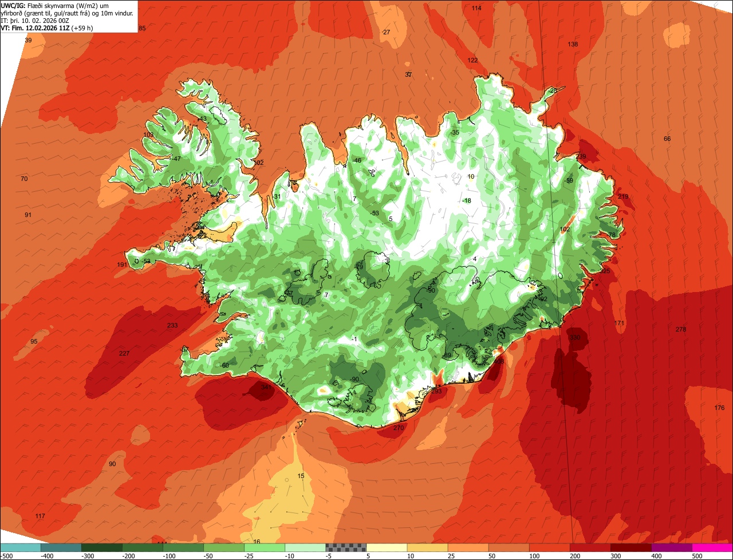Screen dimensions: 733x560
Task: Click the '233' value west of Iceland
Action: (x=172, y=325)
